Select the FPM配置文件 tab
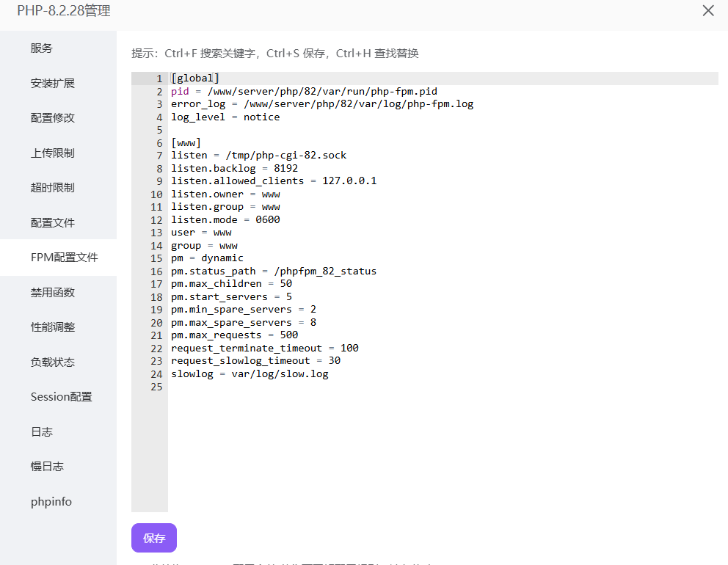 point(64,258)
